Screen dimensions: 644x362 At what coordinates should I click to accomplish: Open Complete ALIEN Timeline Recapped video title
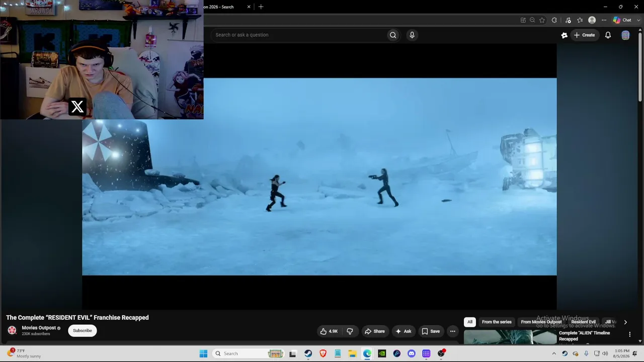point(584,336)
